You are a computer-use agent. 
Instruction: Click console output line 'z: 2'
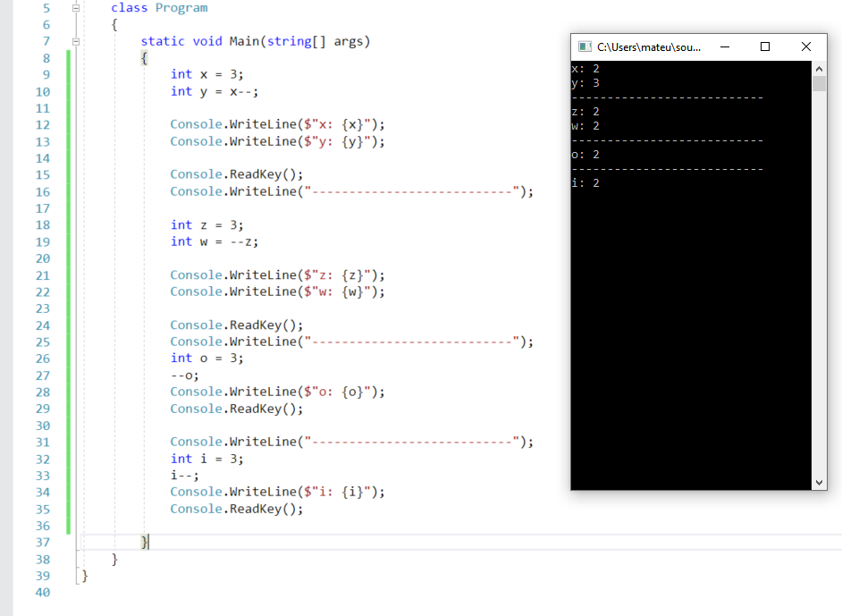tap(585, 112)
